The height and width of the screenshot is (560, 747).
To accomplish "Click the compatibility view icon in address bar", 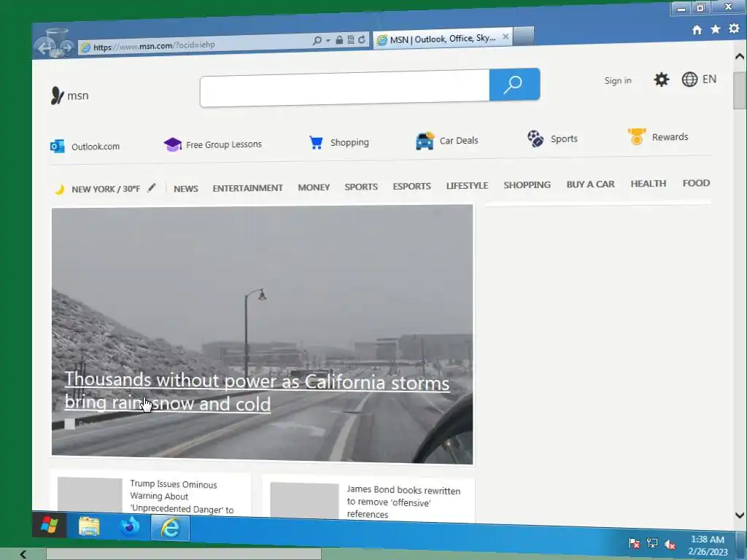I will (x=351, y=40).
